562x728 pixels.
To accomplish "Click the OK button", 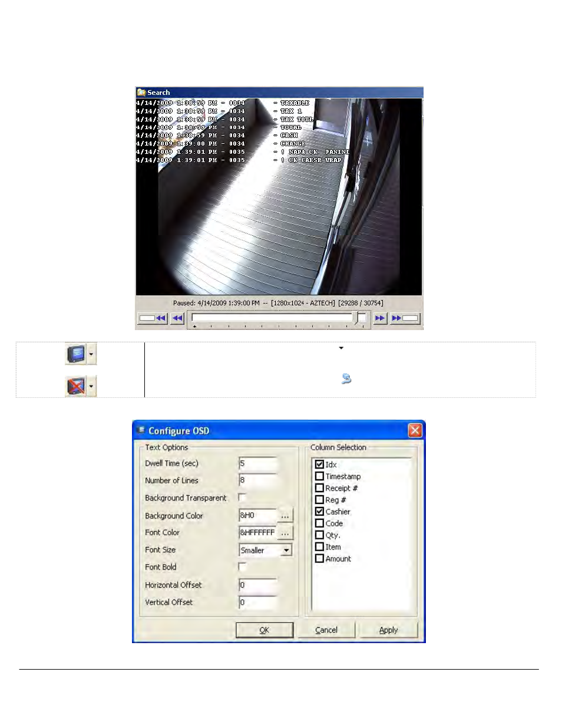I will [x=265, y=630].
